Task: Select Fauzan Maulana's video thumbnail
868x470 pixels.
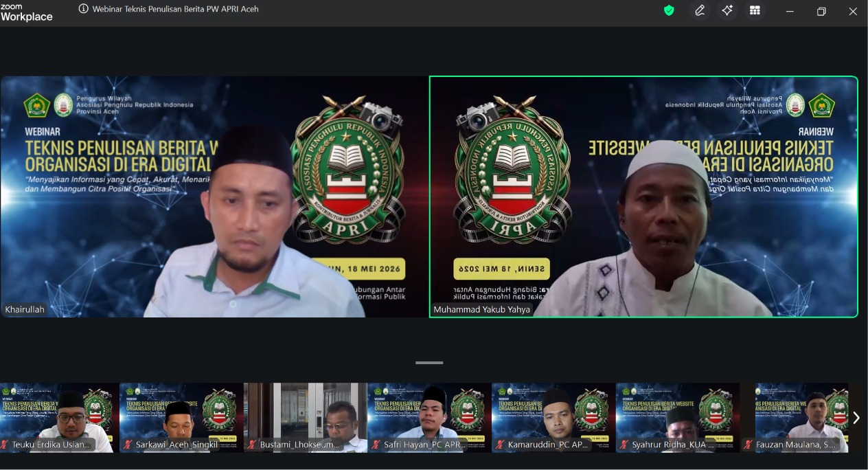Action: (801, 418)
